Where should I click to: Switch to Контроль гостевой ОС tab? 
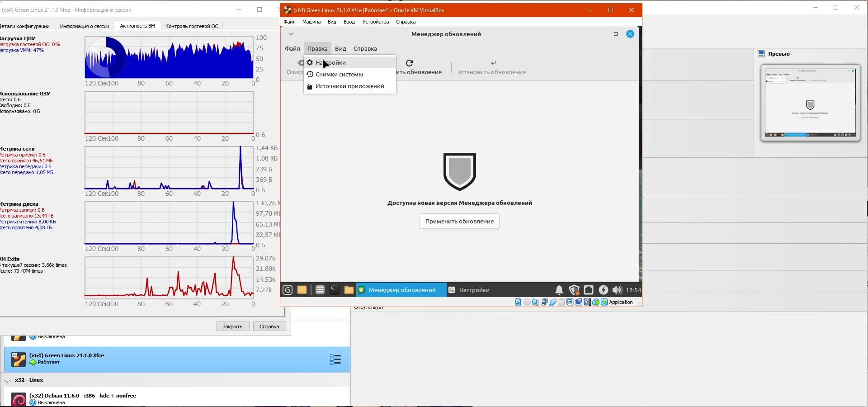pyautogui.click(x=192, y=26)
